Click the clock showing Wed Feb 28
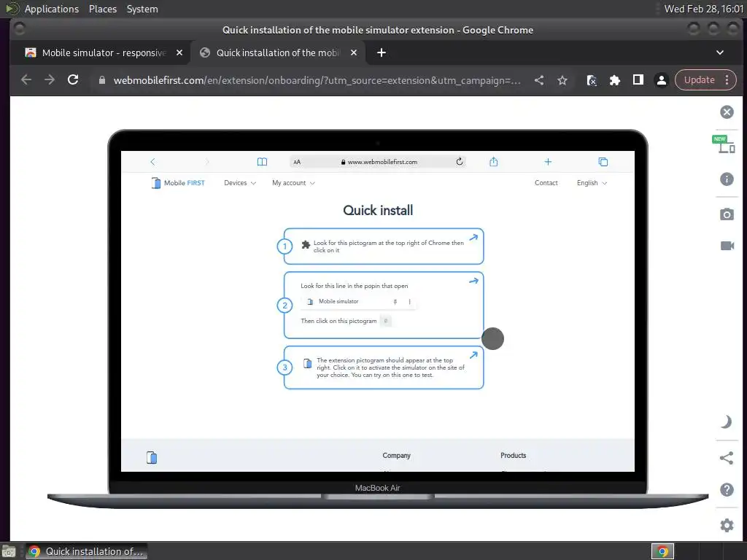 [704, 9]
